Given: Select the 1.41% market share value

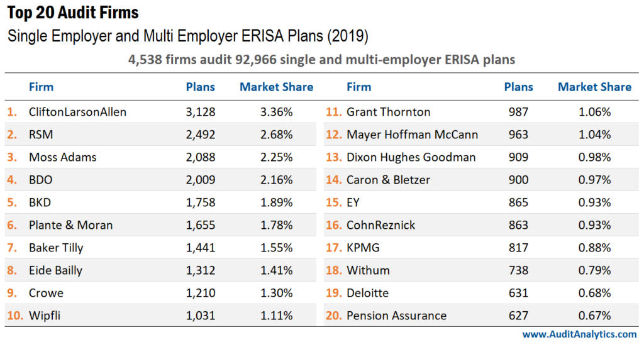Looking at the screenshot, I should (277, 270).
